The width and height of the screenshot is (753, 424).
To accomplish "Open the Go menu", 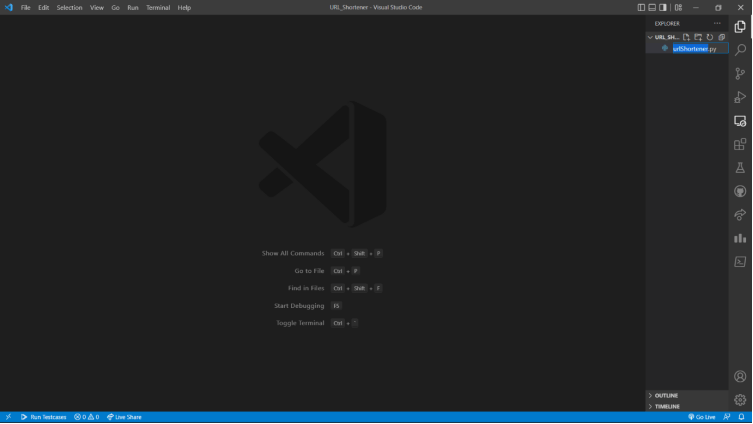I will (115, 7).
